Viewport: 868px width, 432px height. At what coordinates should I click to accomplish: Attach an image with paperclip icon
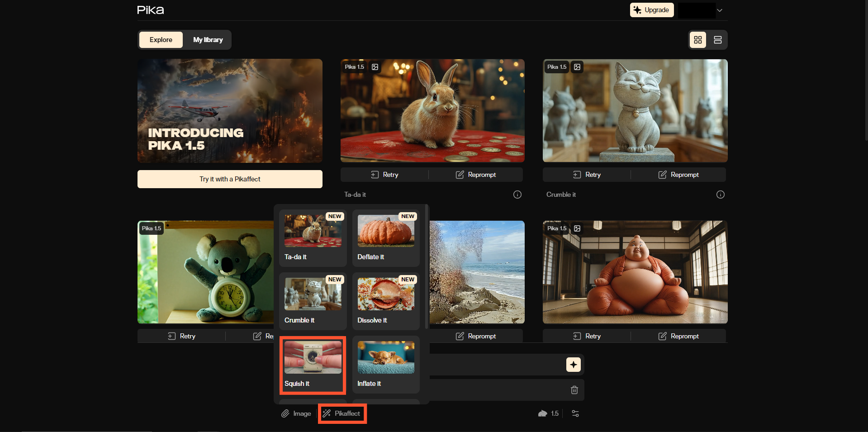[296, 413]
